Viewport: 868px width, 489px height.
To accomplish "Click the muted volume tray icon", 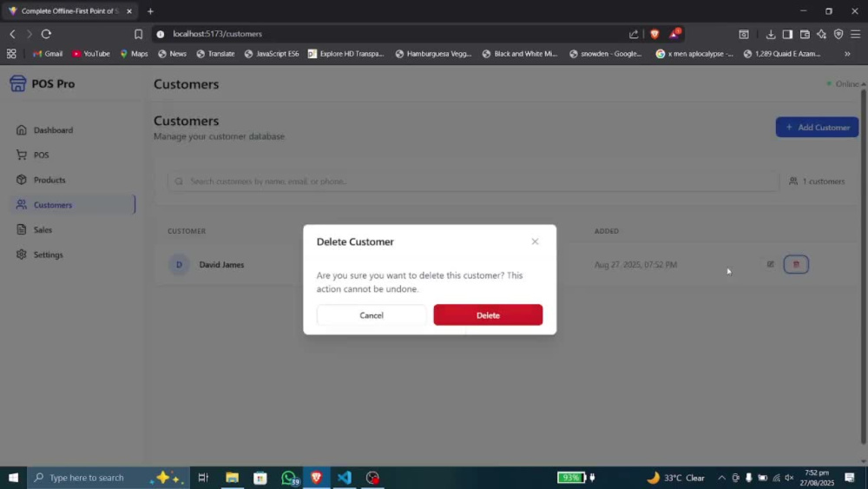I will 789,478.
